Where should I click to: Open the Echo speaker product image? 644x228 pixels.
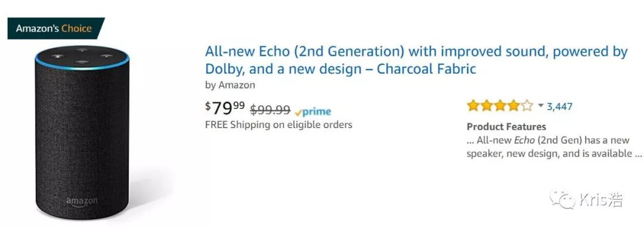[82, 133]
